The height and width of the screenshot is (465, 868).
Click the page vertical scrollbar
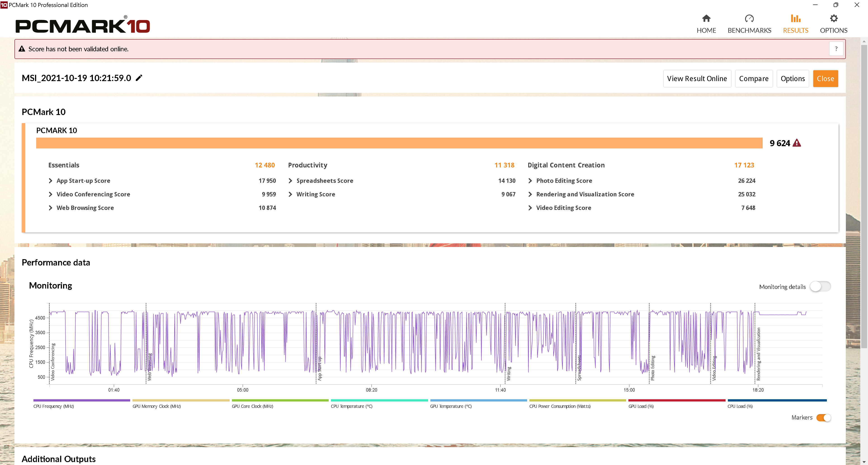864,196
